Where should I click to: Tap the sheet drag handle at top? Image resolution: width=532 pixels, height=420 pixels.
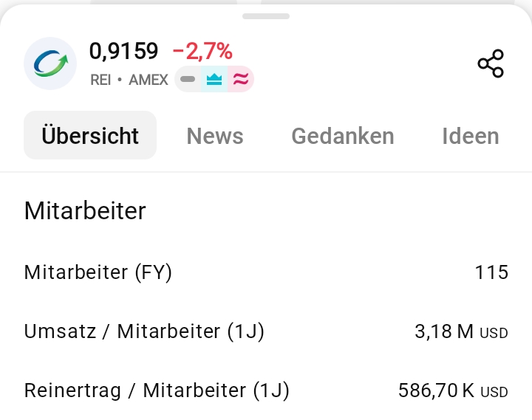pos(266,16)
